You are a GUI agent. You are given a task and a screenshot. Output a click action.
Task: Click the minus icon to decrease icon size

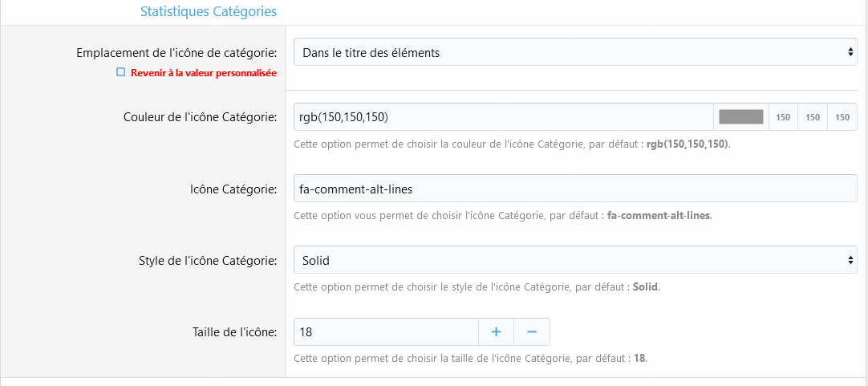tap(531, 332)
